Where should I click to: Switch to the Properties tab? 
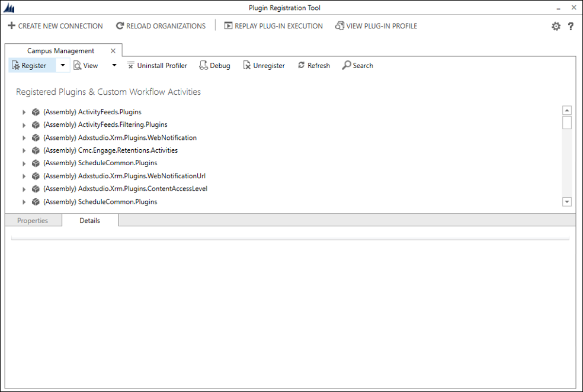(33, 220)
